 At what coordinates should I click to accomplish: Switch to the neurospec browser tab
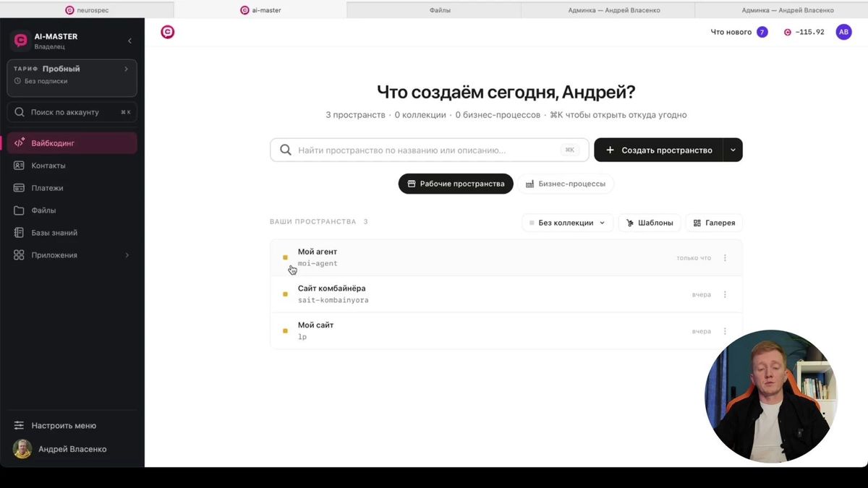click(87, 10)
